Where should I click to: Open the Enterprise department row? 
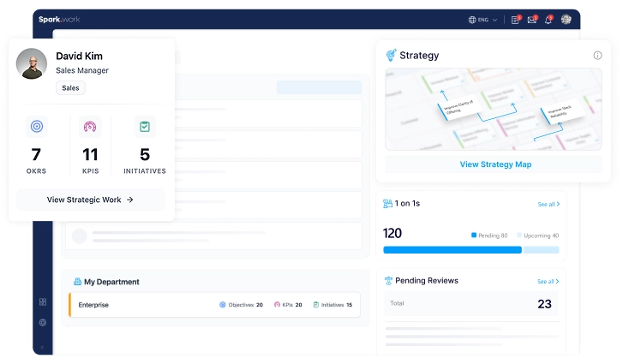click(214, 305)
